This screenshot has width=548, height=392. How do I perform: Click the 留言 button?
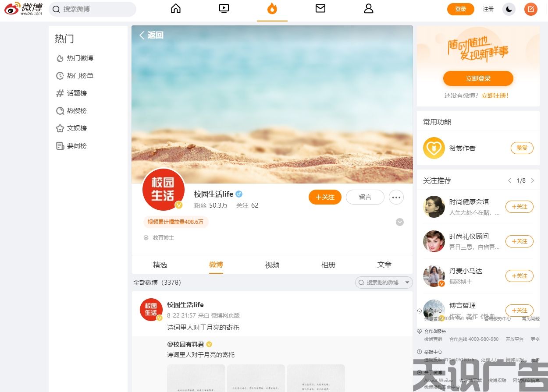tap(365, 197)
